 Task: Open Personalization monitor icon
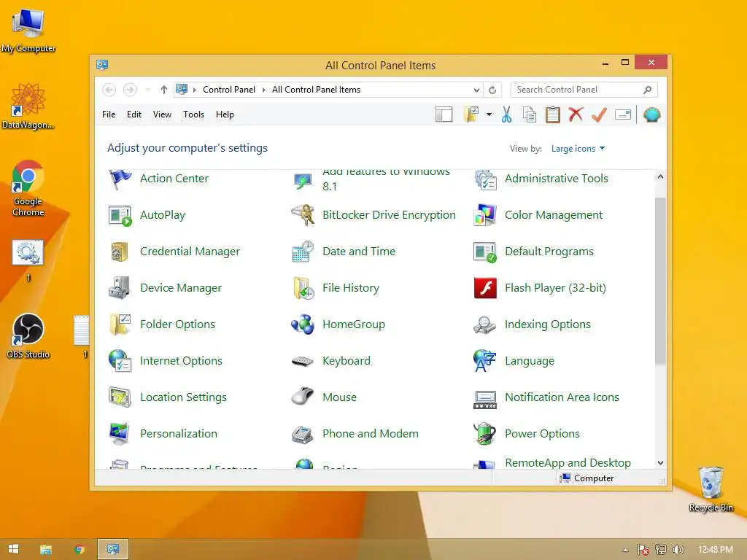[120, 434]
